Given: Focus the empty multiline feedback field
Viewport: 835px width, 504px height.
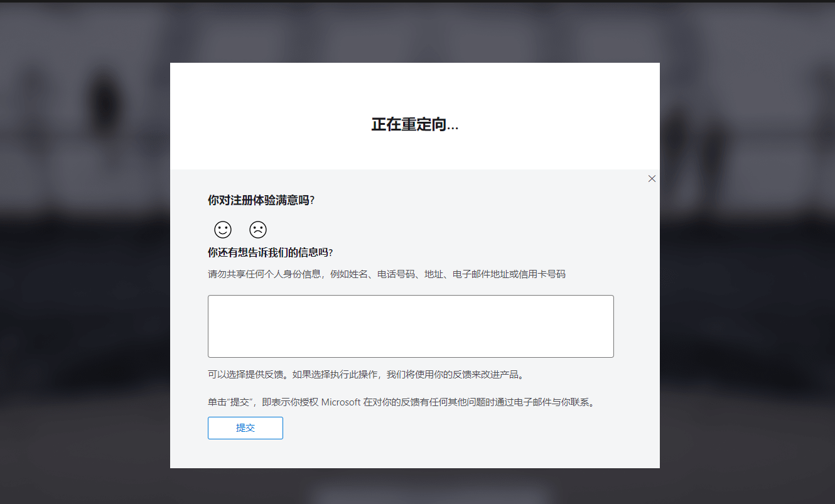Looking at the screenshot, I should pos(411,326).
